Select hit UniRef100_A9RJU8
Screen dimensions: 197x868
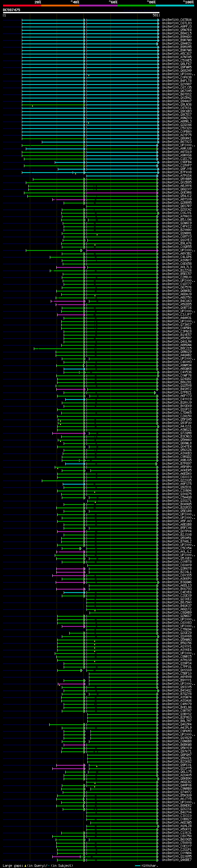[x=176, y=149]
